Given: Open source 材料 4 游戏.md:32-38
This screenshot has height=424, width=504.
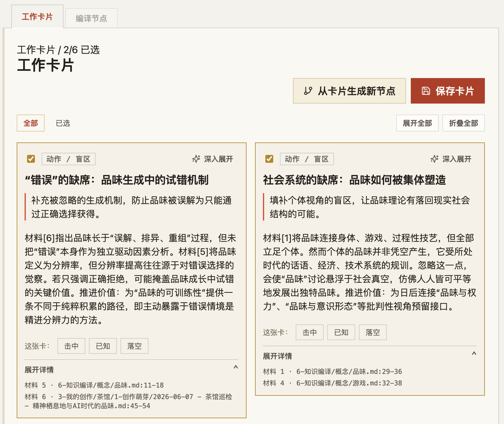Looking at the screenshot, I should (x=332, y=383).
